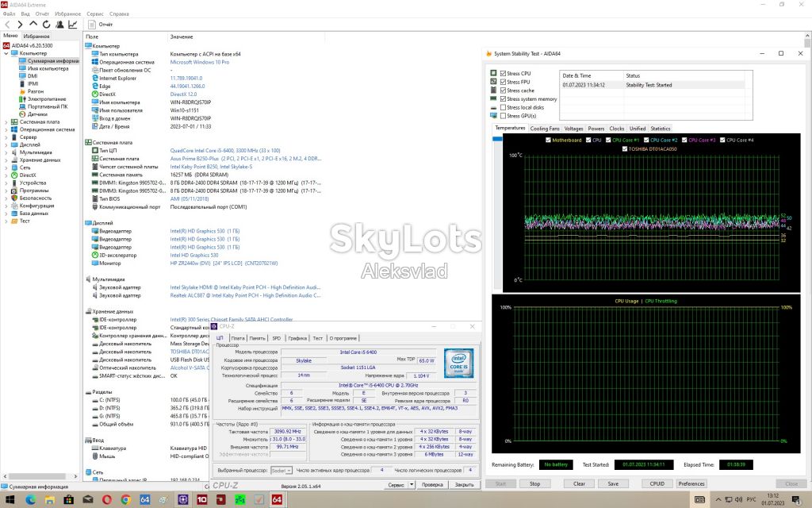Toggle the CPU Core #1 graph checkbox
This screenshot has height=508, width=812.
point(609,140)
